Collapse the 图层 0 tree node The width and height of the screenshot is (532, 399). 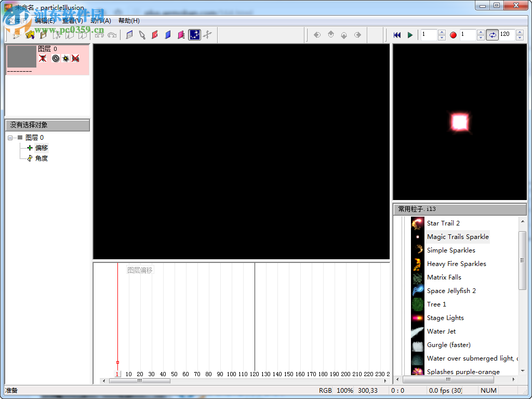click(x=10, y=138)
